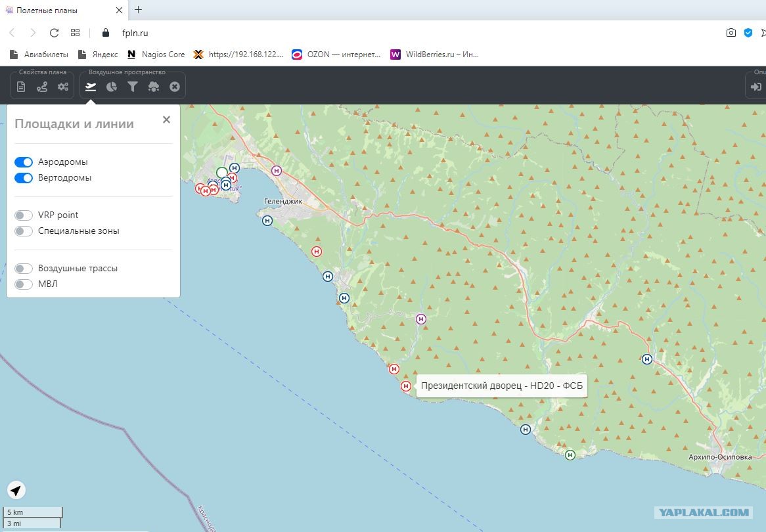
Task: Click the pie chart zones icon
Action: 112,87
